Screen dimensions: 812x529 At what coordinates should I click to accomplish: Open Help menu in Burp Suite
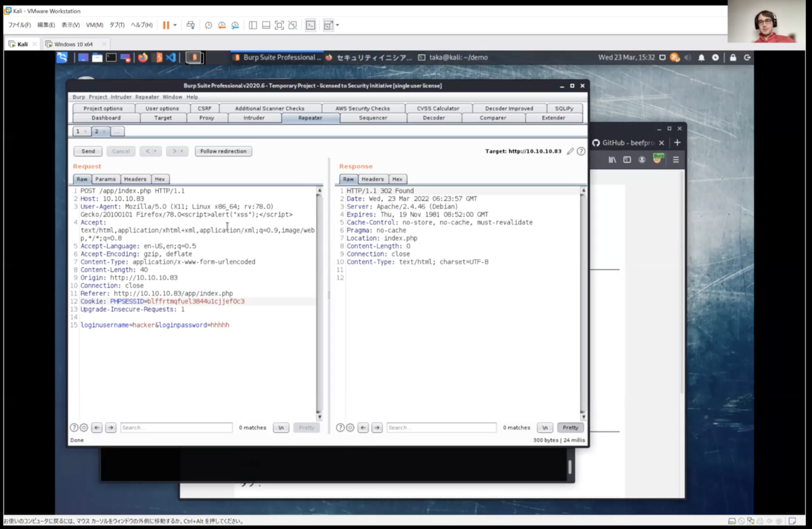pyautogui.click(x=192, y=97)
